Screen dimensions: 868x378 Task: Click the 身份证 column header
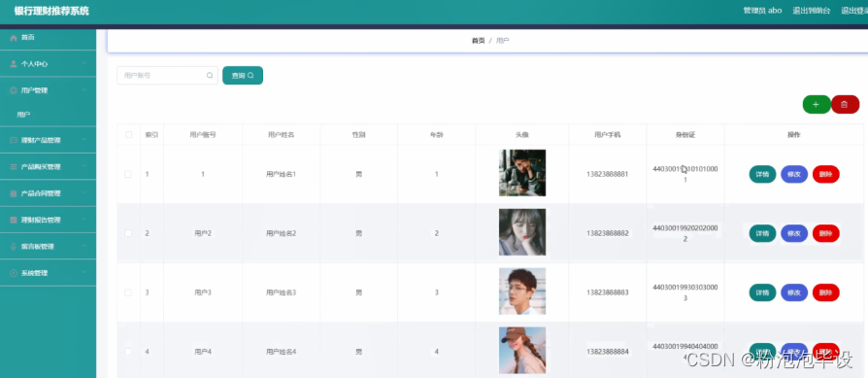(684, 135)
